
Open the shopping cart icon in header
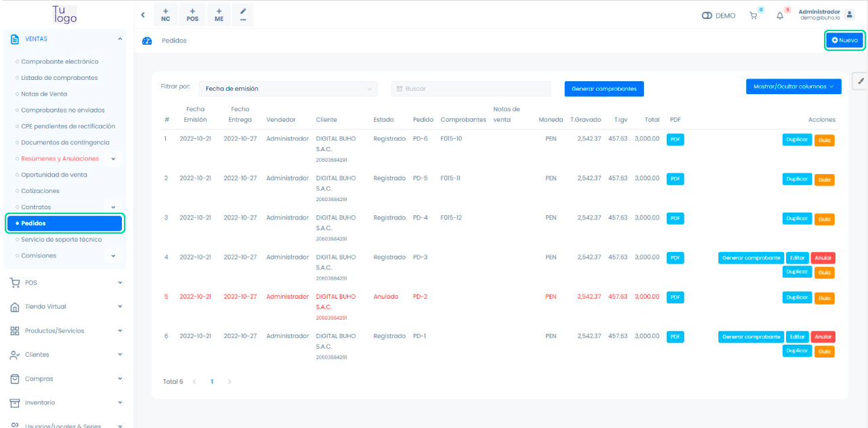coord(753,16)
